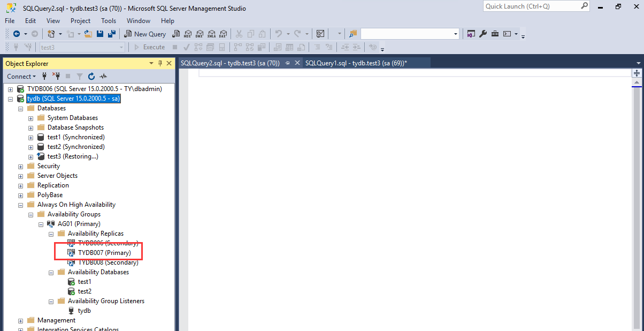The height and width of the screenshot is (331, 644).
Task: Toggle the Object Explorer filter icon
Action: (80, 76)
